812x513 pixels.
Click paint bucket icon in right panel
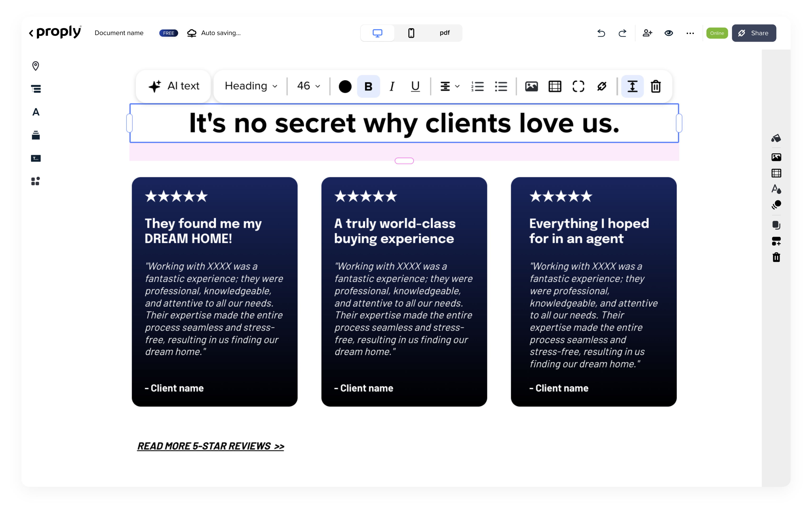click(776, 138)
